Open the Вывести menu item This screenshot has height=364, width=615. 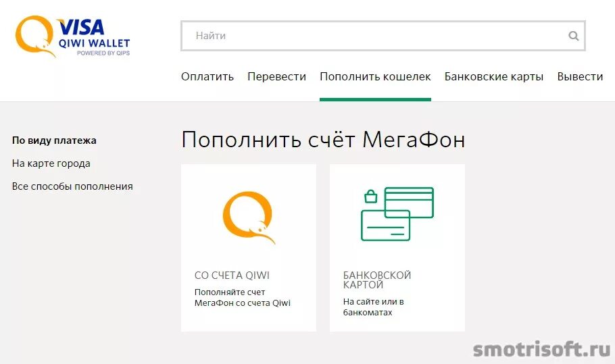coord(580,76)
